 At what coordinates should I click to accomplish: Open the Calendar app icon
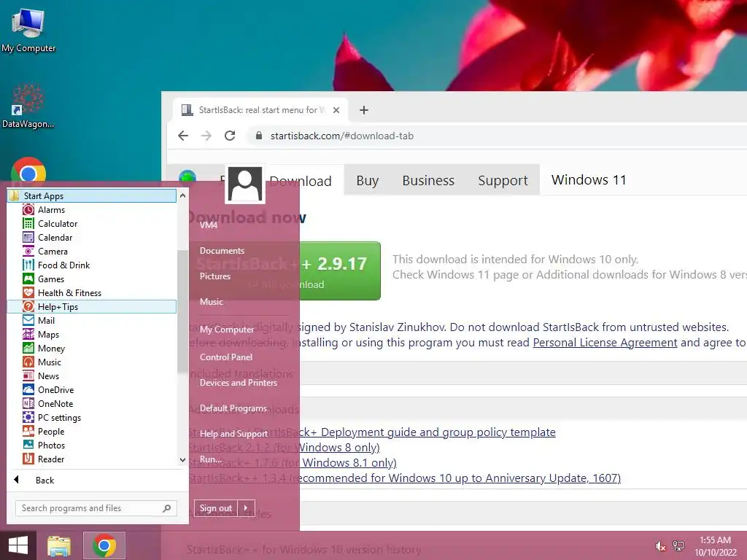click(28, 237)
